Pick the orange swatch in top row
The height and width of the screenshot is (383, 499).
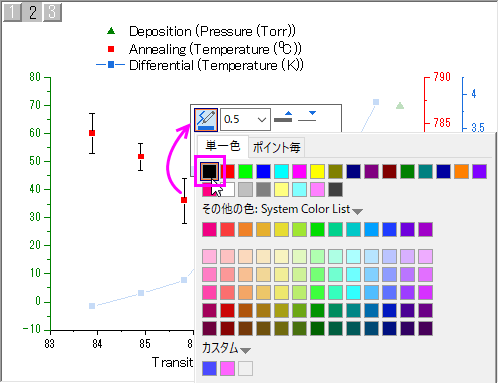pos(461,171)
